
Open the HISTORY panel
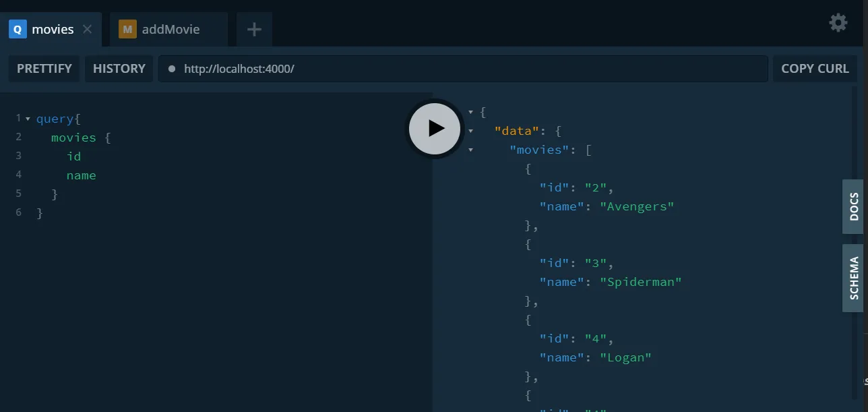[119, 69]
